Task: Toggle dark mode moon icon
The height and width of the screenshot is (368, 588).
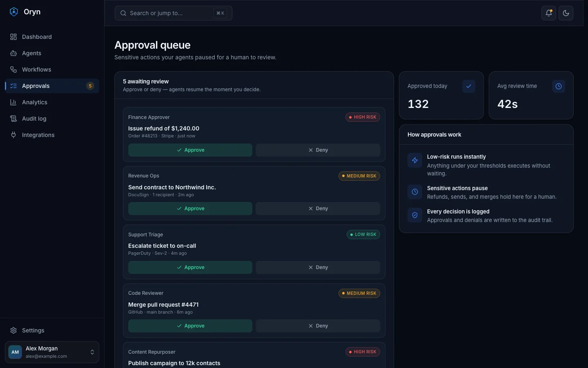Action: click(x=566, y=13)
